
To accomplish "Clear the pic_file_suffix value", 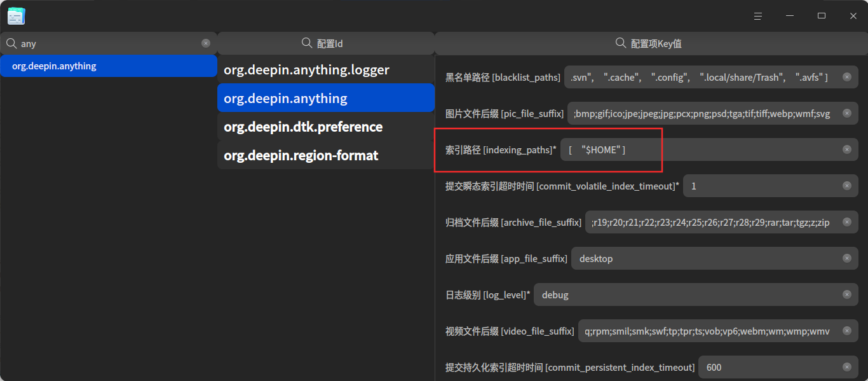I will point(847,113).
